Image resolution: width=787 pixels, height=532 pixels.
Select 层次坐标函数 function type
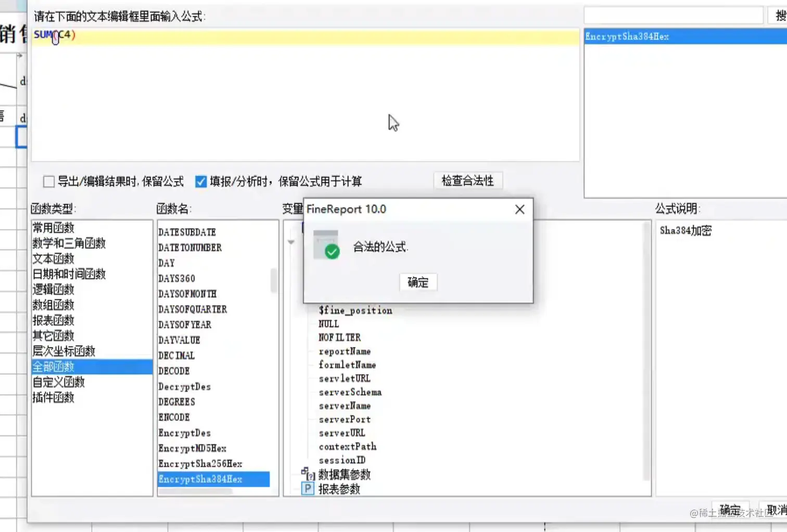coord(92,351)
